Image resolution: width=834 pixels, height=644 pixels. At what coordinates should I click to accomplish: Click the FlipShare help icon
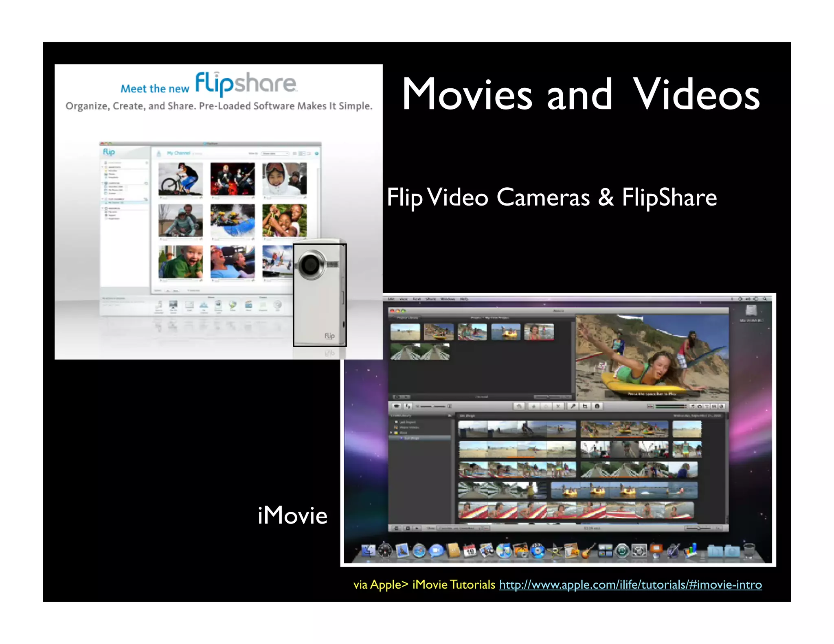317,153
